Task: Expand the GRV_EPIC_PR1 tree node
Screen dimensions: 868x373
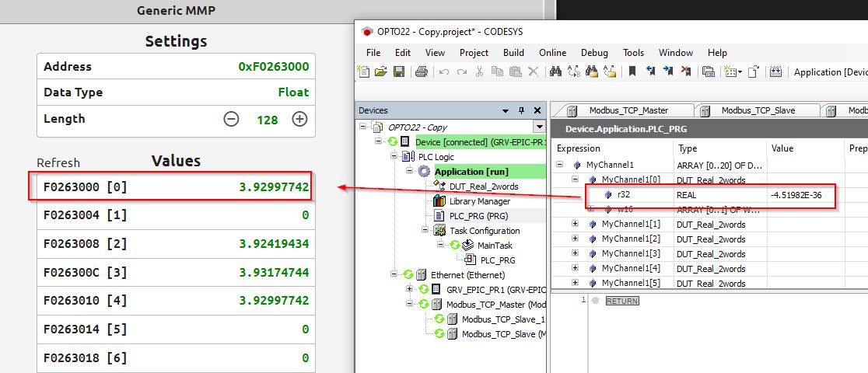Action: click(x=410, y=289)
